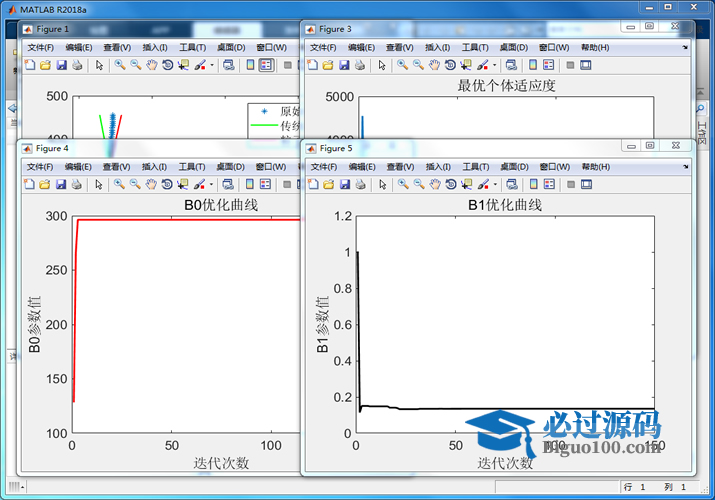Click Open File folder icon in Figure 1
The width and height of the screenshot is (715, 500).
tap(46, 65)
